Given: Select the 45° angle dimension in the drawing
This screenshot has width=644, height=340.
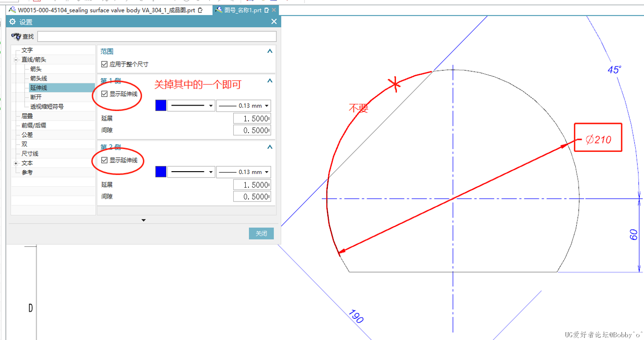Looking at the screenshot, I should [x=614, y=70].
